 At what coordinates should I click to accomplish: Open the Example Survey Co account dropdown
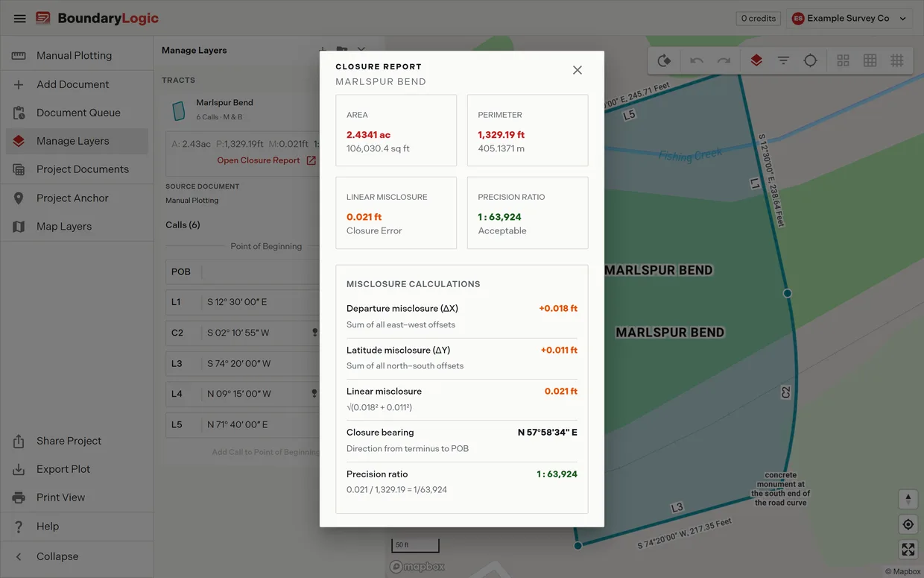click(x=849, y=19)
